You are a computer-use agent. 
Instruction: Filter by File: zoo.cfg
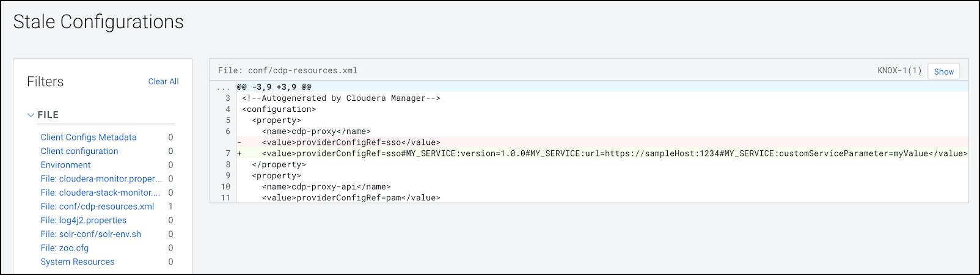tap(65, 248)
